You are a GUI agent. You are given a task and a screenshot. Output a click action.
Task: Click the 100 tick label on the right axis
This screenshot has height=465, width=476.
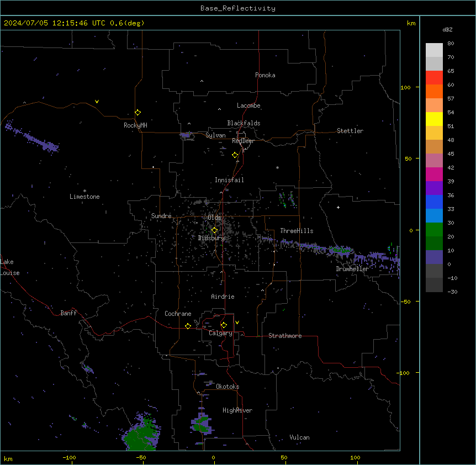405,87
